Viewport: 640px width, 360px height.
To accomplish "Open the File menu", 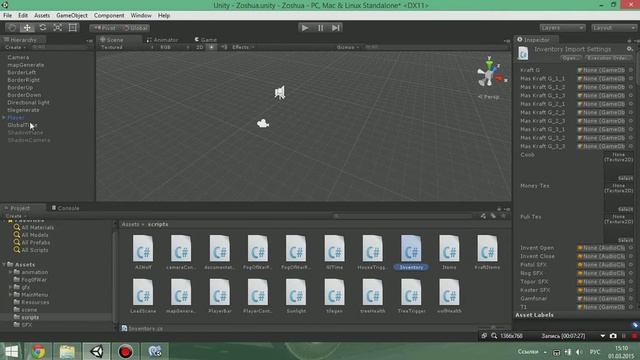I will click(7, 16).
